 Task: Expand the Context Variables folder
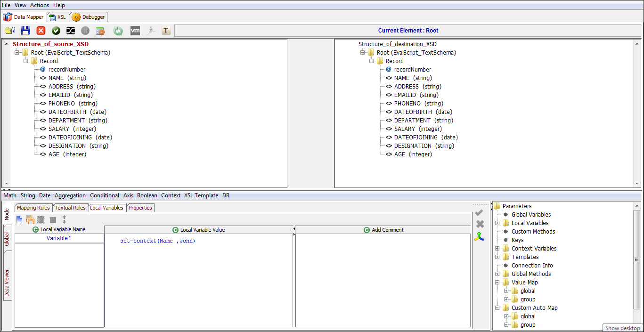pyautogui.click(x=497, y=248)
